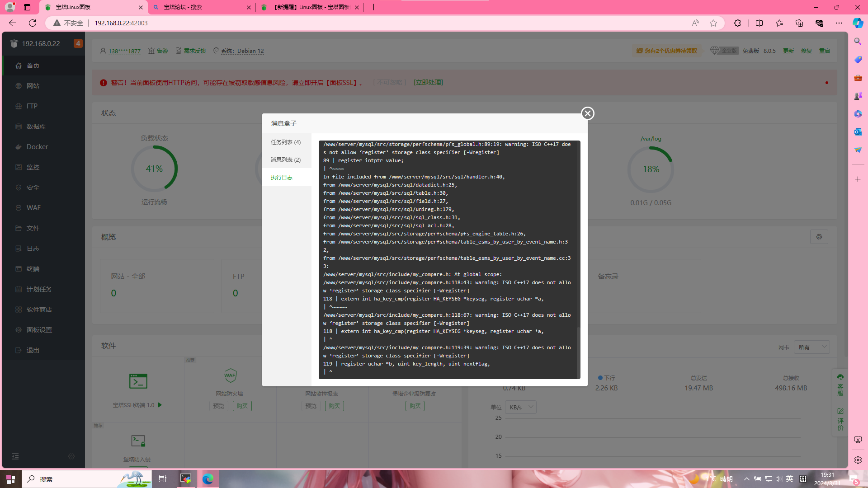The width and height of the screenshot is (868, 488).
Task: Refresh the browser page
Action: tap(33, 23)
